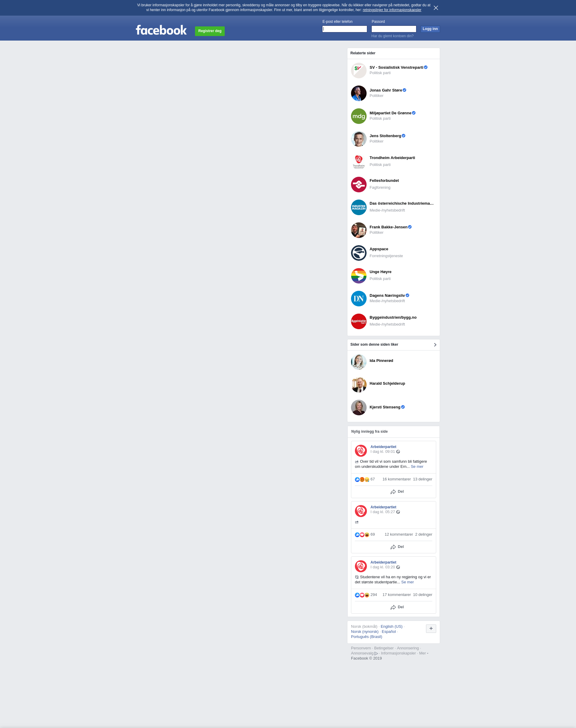Image resolution: width=576 pixels, height=728 pixels.
Task: Click the Unge Høyre rainbow logo
Action: tap(358, 276)
